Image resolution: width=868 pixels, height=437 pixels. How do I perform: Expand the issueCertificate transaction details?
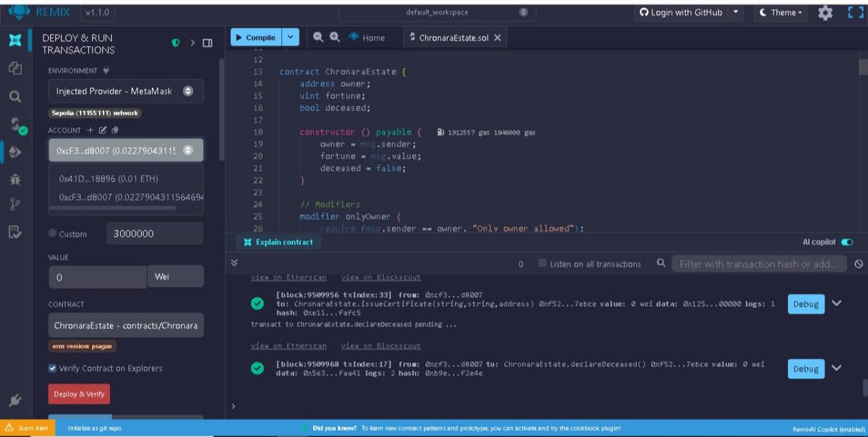837,303
